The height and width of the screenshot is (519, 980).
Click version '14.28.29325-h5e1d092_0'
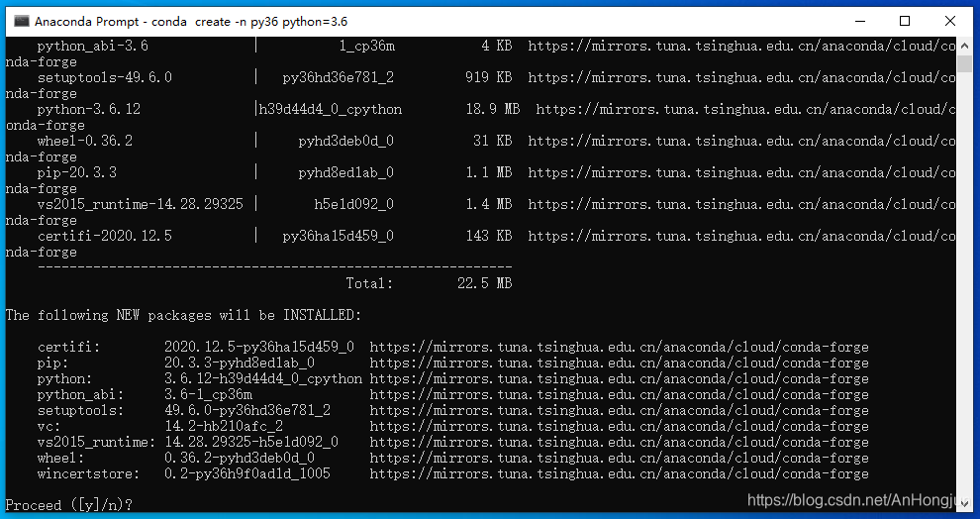pyautogui.click(x=251, y=442)
